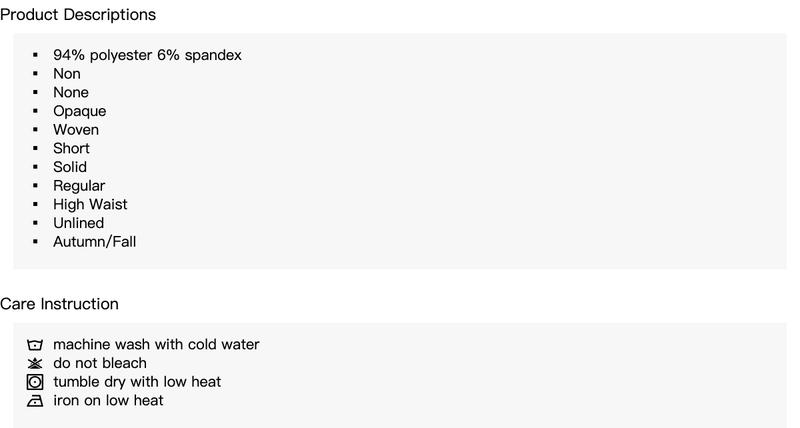
Task: Click the iron on low heat text
Action: (x=108, y=400)
